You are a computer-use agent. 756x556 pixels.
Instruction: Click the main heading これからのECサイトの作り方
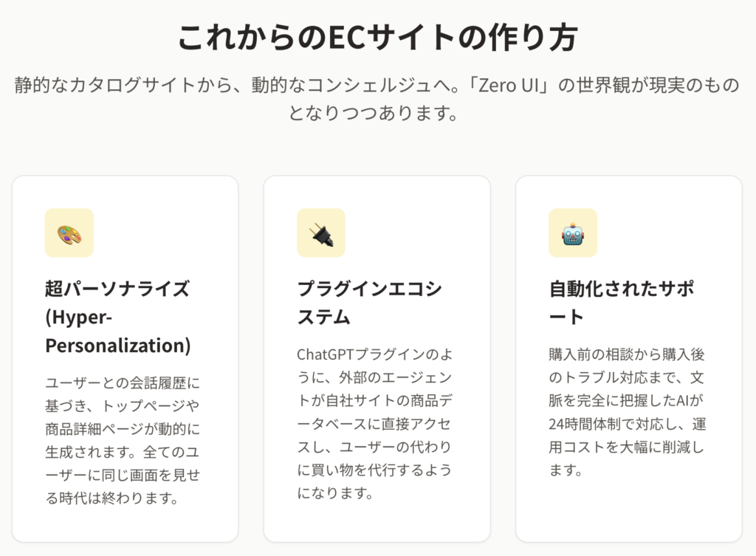[x=377, y=38]
